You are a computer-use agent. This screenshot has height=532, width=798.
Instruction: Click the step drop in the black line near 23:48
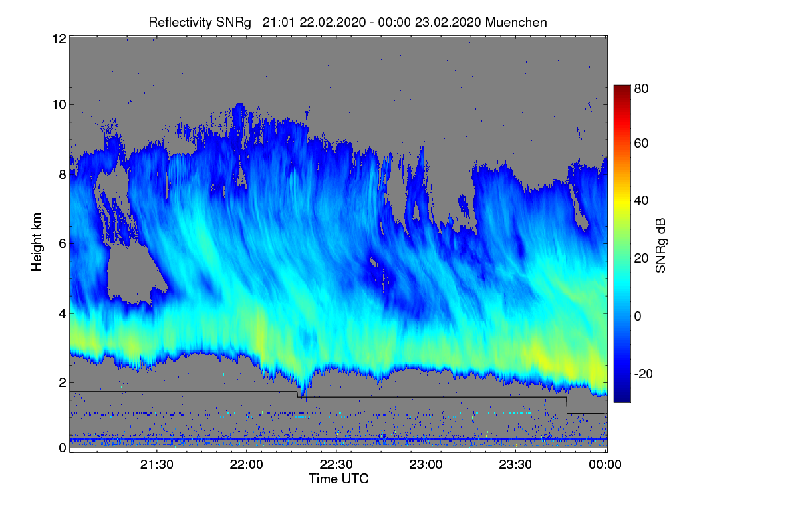coord(567,405)
